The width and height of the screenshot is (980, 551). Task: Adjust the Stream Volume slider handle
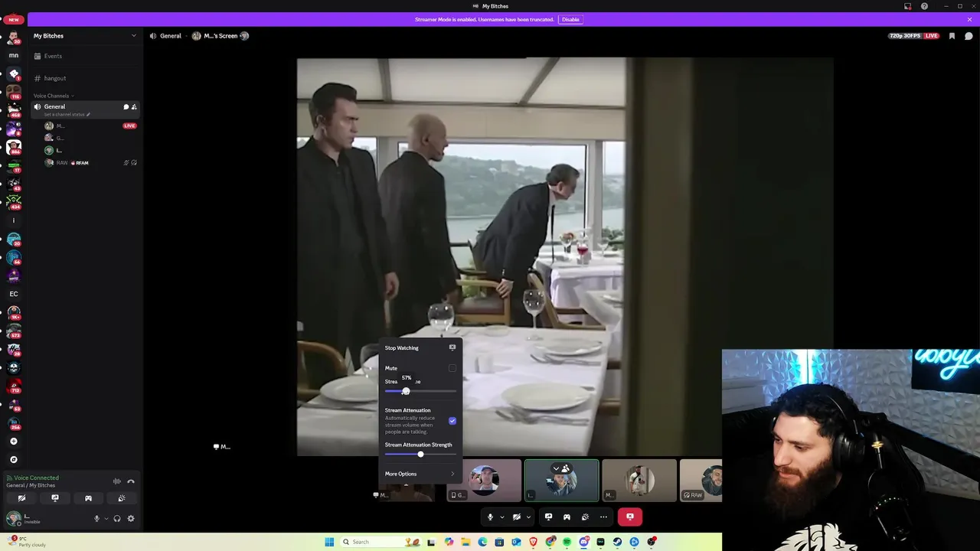point(406,391)
